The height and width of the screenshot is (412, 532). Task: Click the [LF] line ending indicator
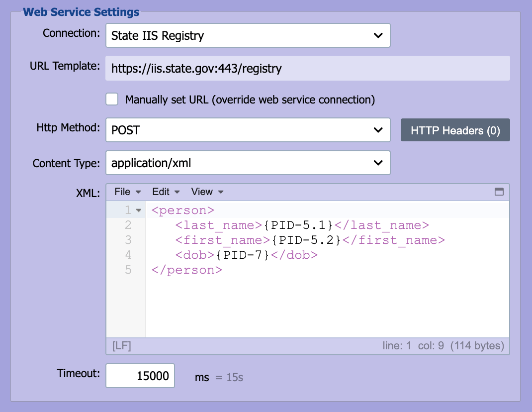(x=121, y=346)
